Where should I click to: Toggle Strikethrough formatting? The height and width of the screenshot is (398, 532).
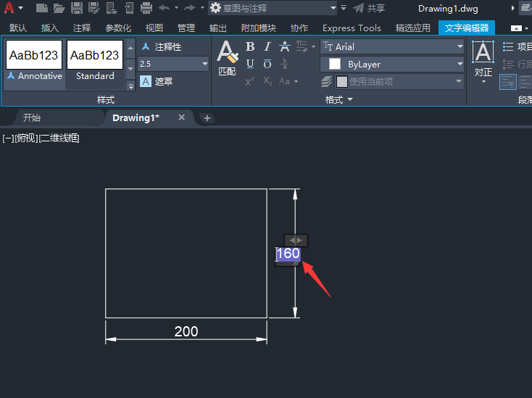285,46
